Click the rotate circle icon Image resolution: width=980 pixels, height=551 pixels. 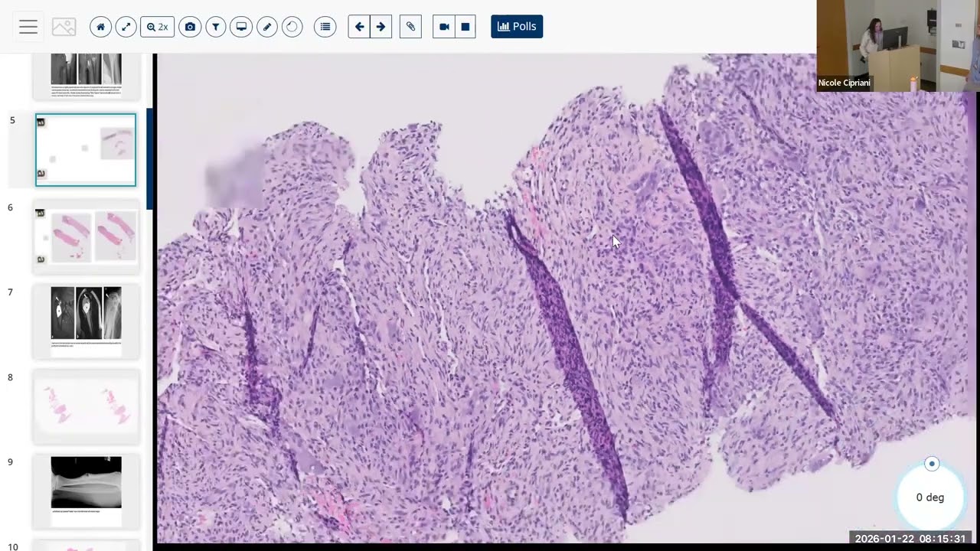tap(292, 27)
